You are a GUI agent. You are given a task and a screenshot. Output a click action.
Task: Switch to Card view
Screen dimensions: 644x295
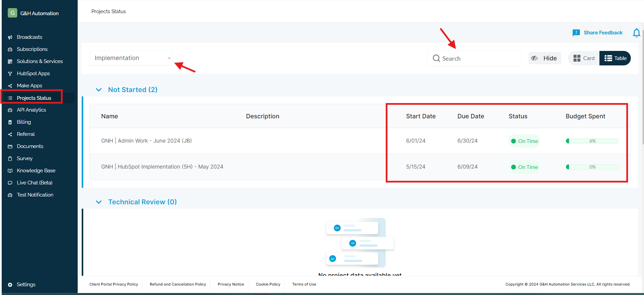[x=584, y=58]
